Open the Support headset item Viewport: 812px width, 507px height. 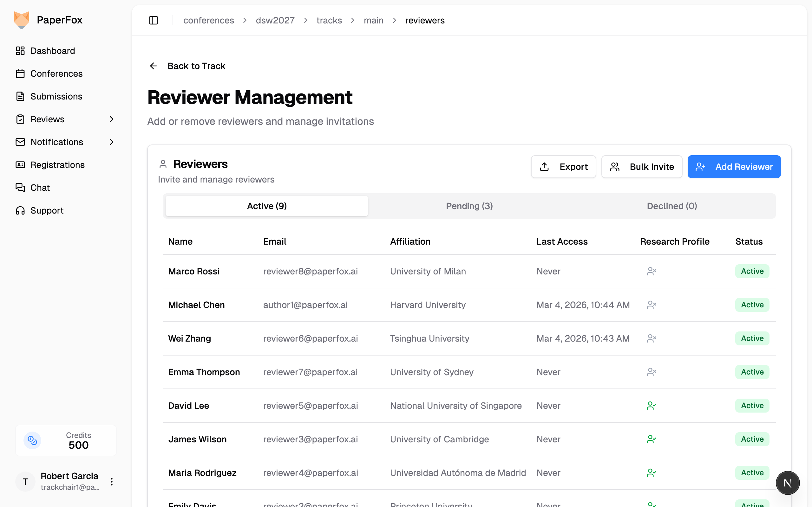[47, 210]
